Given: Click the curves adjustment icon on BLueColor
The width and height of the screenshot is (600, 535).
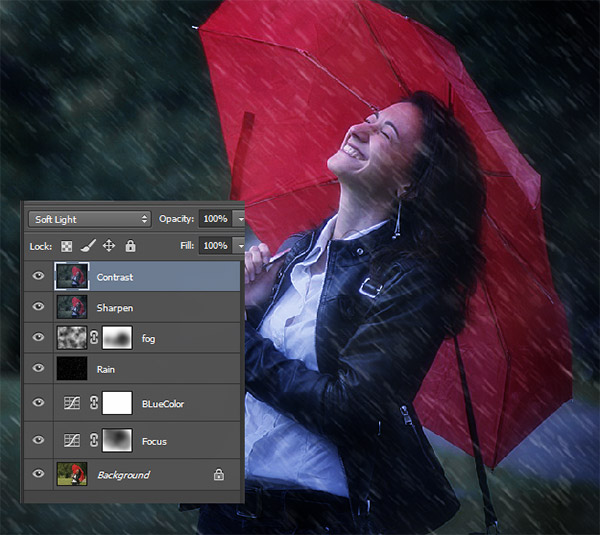Looking at the screenshot, I should coord(71,404).
